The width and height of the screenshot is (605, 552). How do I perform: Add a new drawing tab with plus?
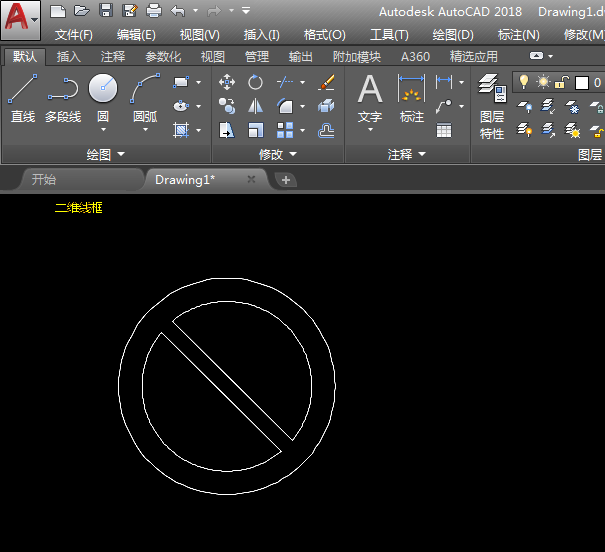(286, 180)
